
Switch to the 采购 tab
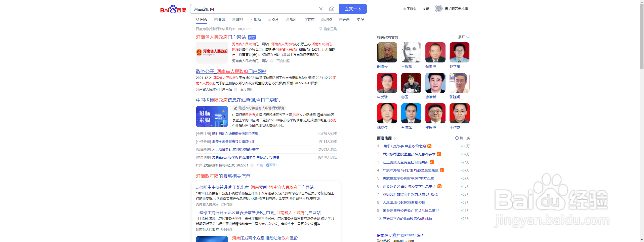[x=345, y=19]
